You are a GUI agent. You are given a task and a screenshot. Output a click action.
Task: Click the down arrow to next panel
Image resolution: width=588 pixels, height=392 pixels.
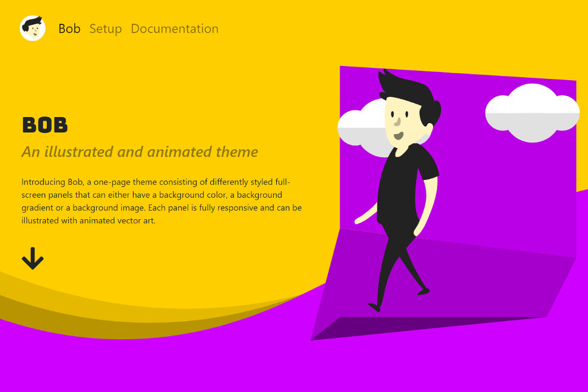coord(33,258)
